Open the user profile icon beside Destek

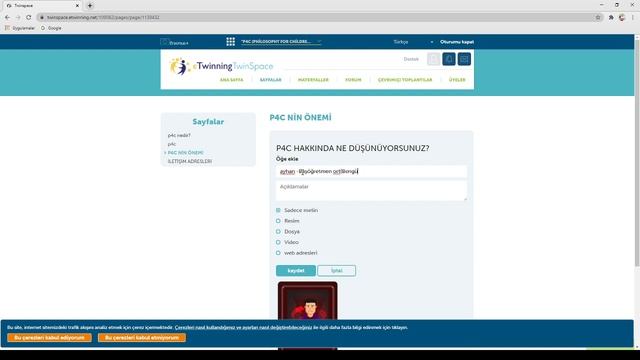(433, 59)
